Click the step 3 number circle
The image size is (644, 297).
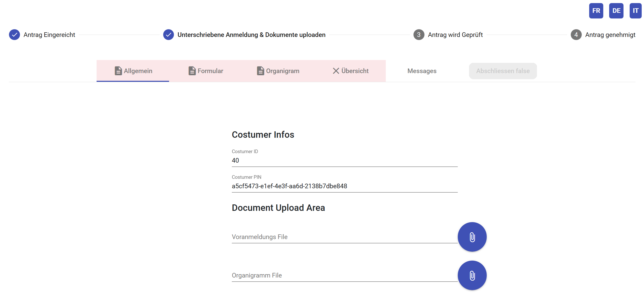click(x=419, y=35)
